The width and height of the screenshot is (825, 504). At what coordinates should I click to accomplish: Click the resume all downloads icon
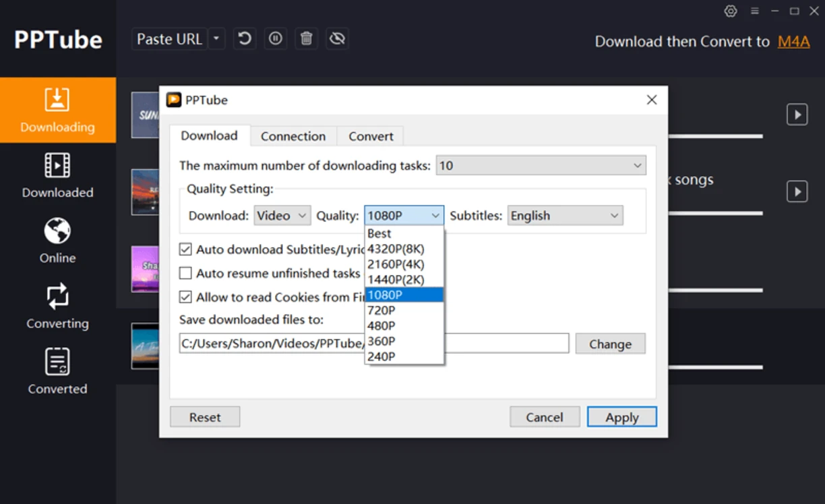[x=245, y=39]
